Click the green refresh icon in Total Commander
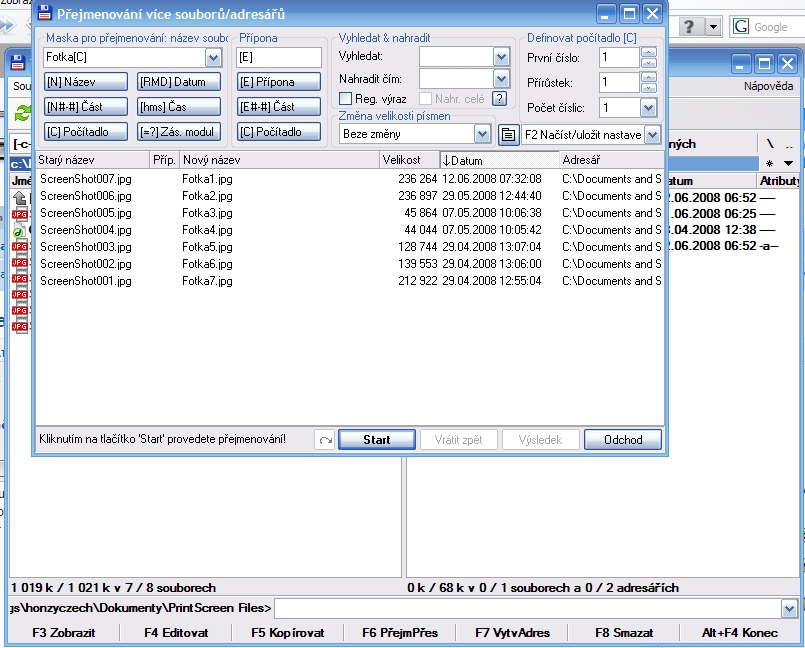Viewport: 805px width, 648px height. 22,112
